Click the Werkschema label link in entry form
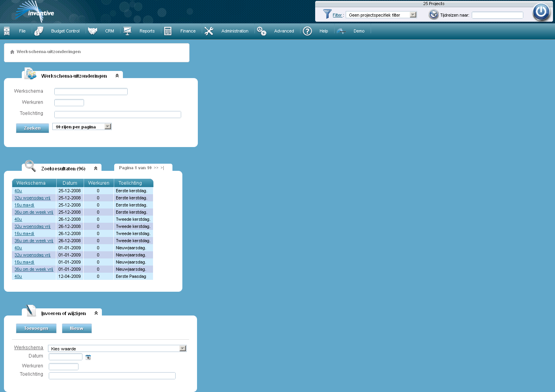555x392 pixels. [29, 348]
